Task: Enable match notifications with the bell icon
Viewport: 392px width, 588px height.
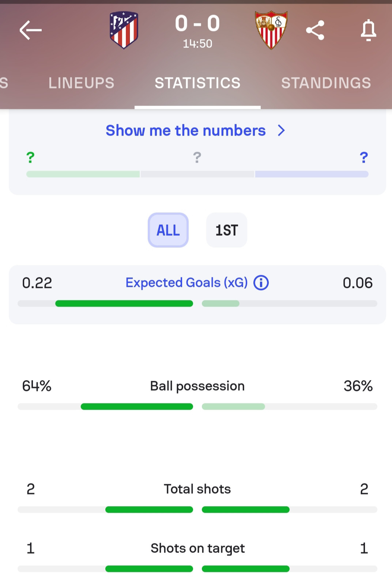Action: (x=368, y=30)
